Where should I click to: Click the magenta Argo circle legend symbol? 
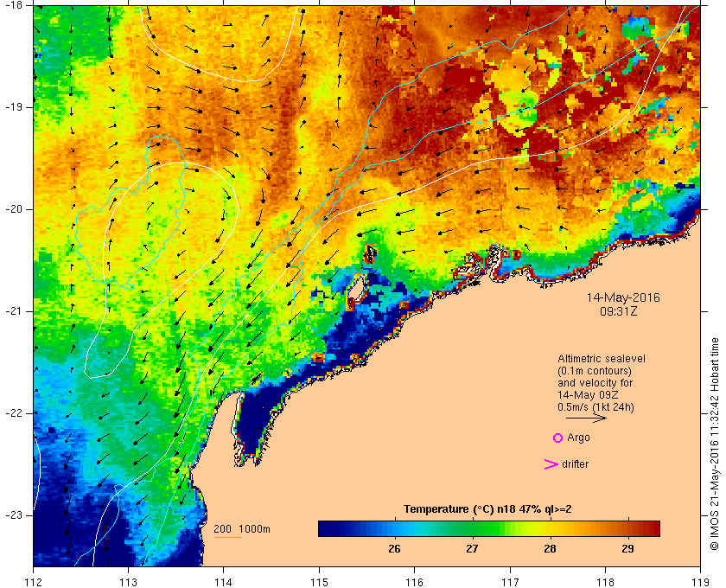558,438
